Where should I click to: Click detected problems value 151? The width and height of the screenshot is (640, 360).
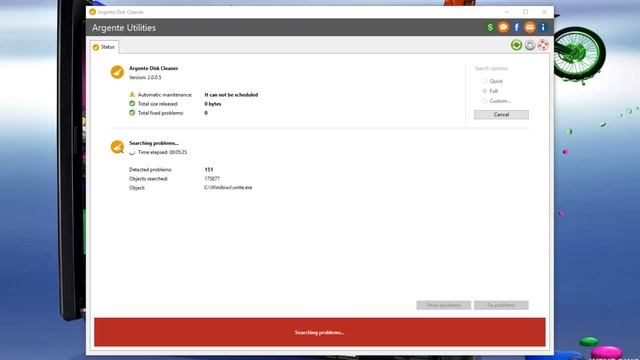pos(209,169)
